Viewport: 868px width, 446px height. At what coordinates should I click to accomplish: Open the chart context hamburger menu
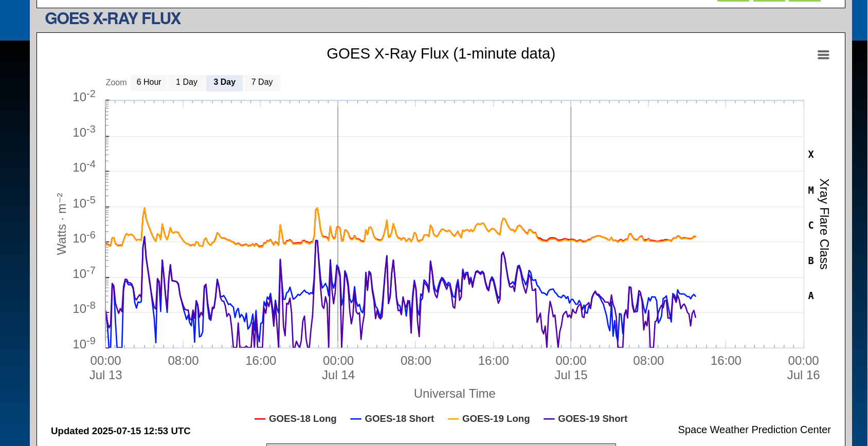point(823,55)
